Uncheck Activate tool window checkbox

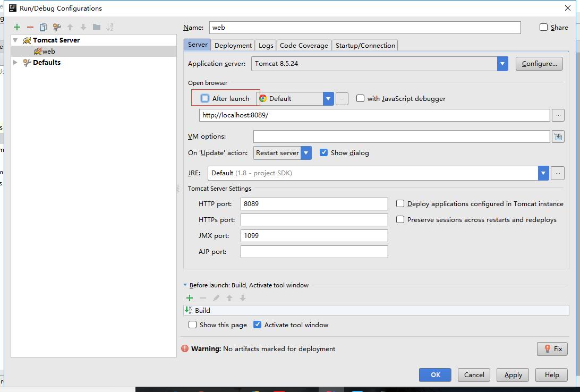258,325
